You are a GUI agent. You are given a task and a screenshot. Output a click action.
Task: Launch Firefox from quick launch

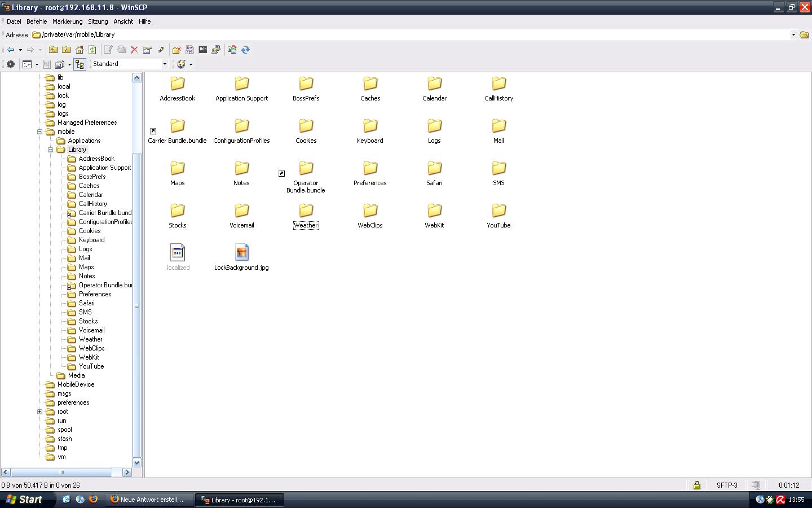tap(93, 500)
